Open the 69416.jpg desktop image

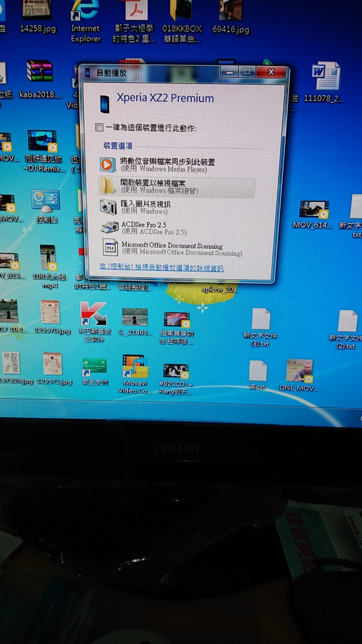point(231,17)
